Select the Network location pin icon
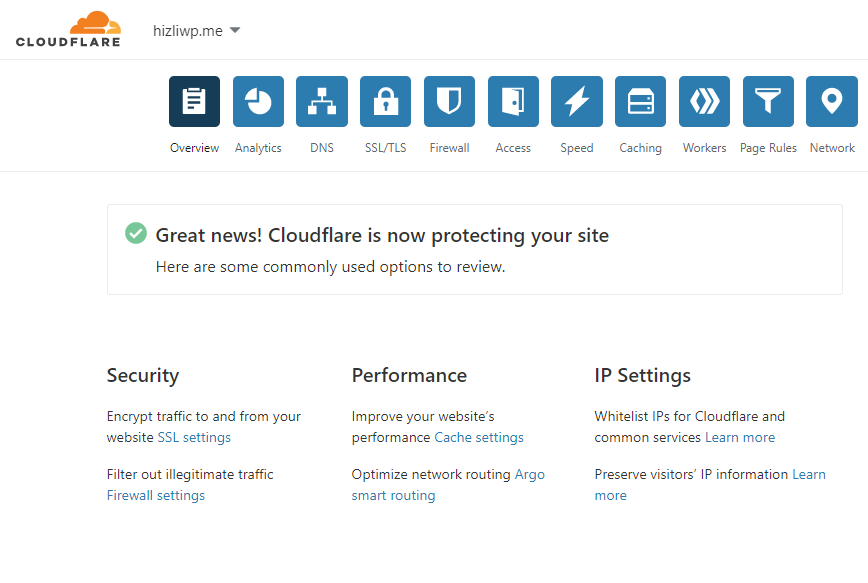Screen dimensions: 868x583 (832, 101)
